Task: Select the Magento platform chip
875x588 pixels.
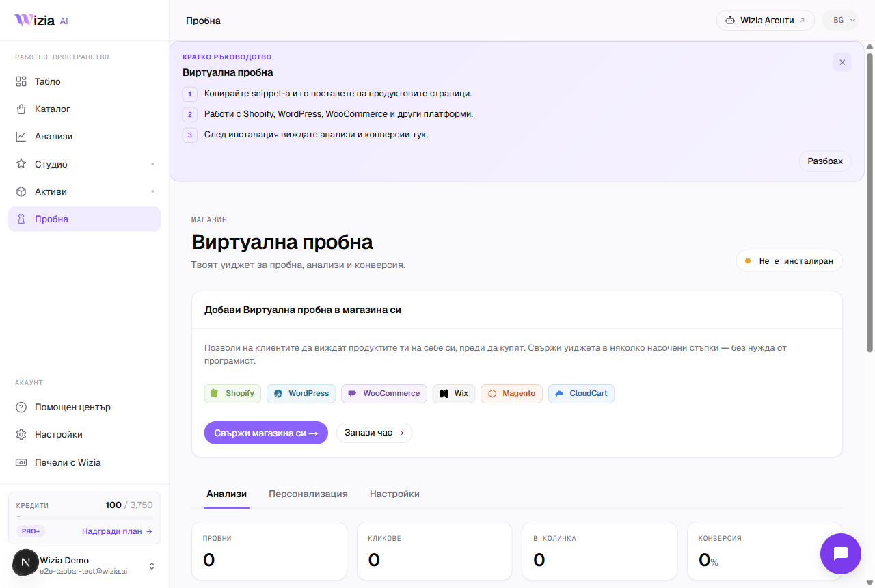Action: tap(512, 394)
